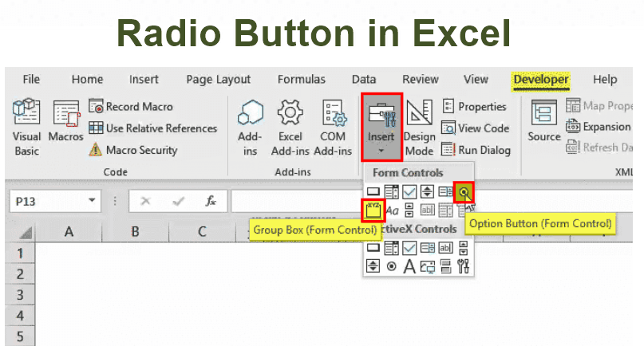Open the Visual Basic editor

pyautogui.click(x=26, y=127)
